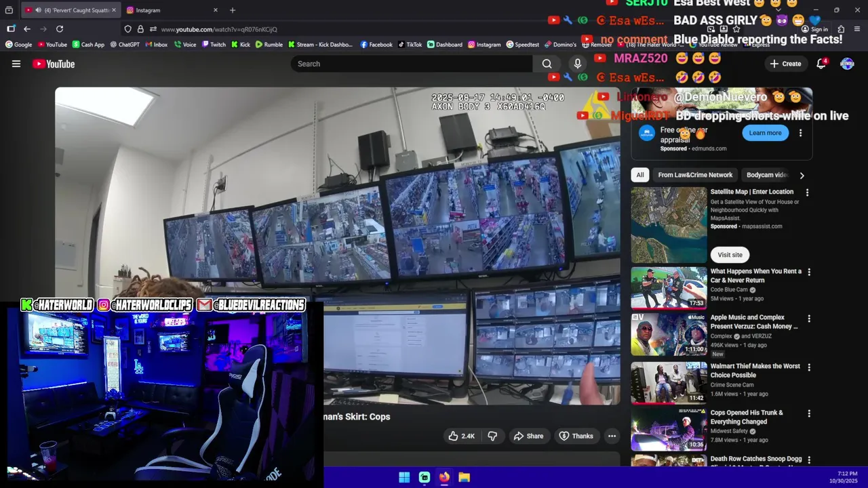Image resolution: width=868 pixels, height=488 pixels.
Task: Open the Create menu button
Action: coord(785,64)
